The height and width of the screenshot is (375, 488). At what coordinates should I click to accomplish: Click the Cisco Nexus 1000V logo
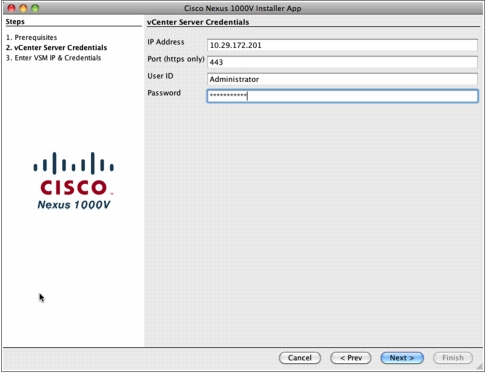point(74,181)
